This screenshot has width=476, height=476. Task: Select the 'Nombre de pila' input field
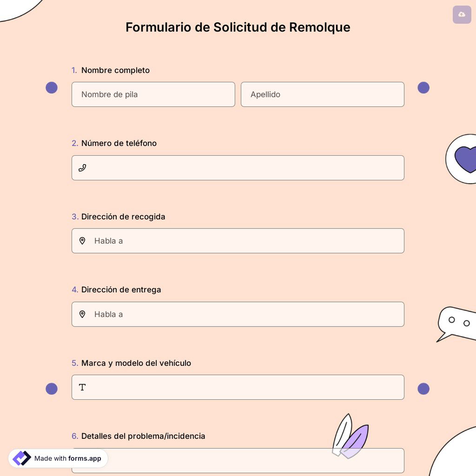click(153, 94)
